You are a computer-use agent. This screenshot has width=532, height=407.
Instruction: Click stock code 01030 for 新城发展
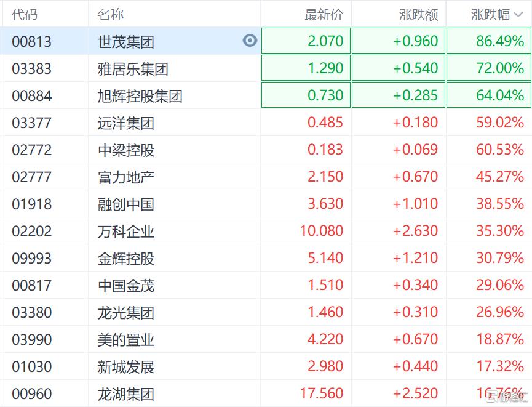point(32,366)
